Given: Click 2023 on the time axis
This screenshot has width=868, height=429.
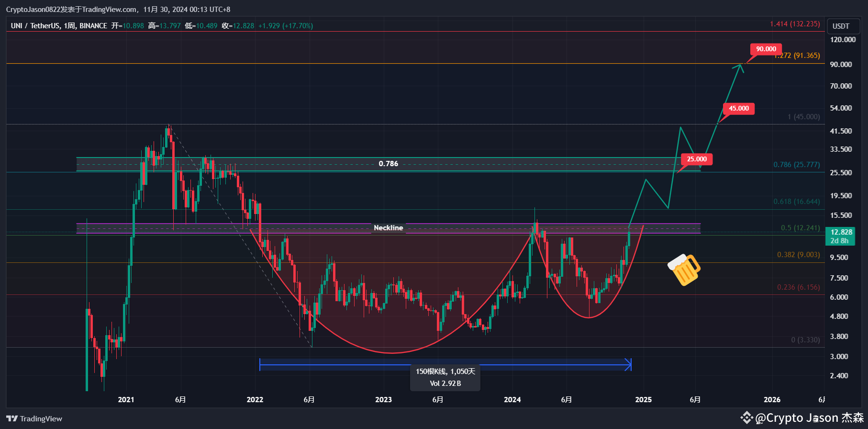Looking at the screenshot, I should coord(384,400).
